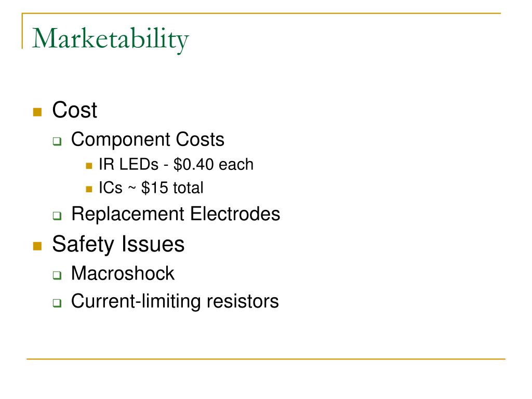Screen dimensions: 532x399
Task: Click the hollow bullet beside Current-limiting resistors
Action: pyautogui.click(x=57, y=303)
